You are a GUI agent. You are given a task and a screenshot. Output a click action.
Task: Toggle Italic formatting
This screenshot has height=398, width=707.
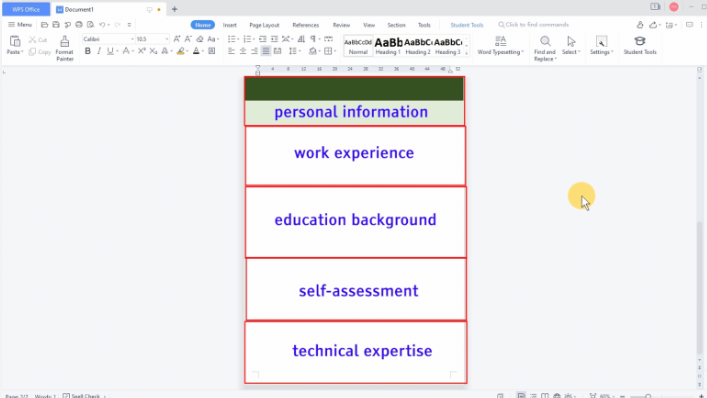point(99,51)
